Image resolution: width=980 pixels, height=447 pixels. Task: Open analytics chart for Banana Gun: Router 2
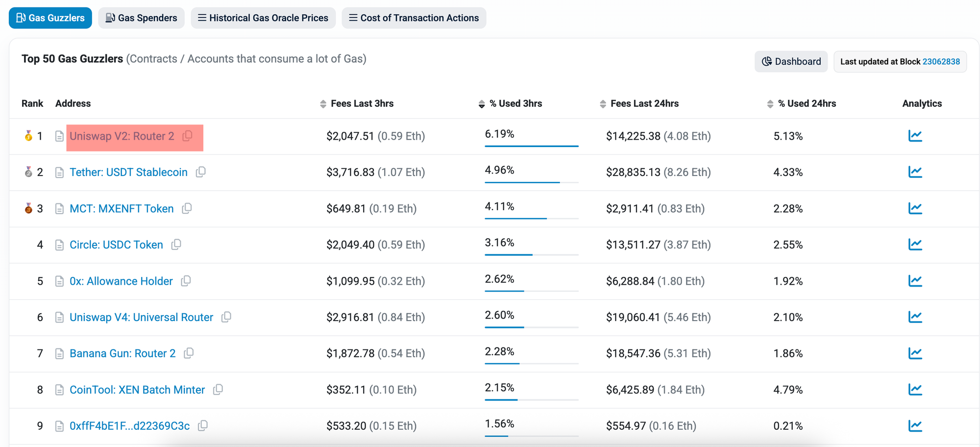(915, 353)
